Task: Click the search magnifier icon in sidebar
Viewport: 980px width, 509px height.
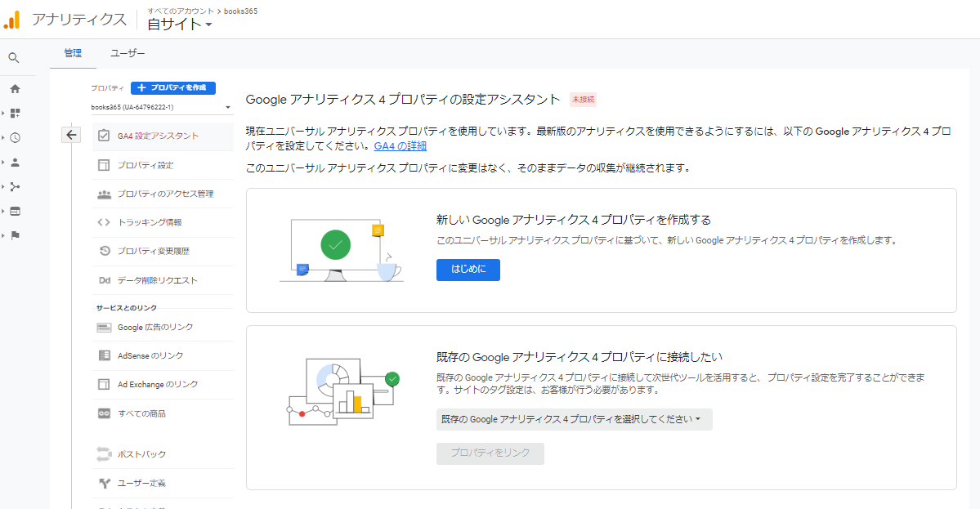Action: (14, 58)
